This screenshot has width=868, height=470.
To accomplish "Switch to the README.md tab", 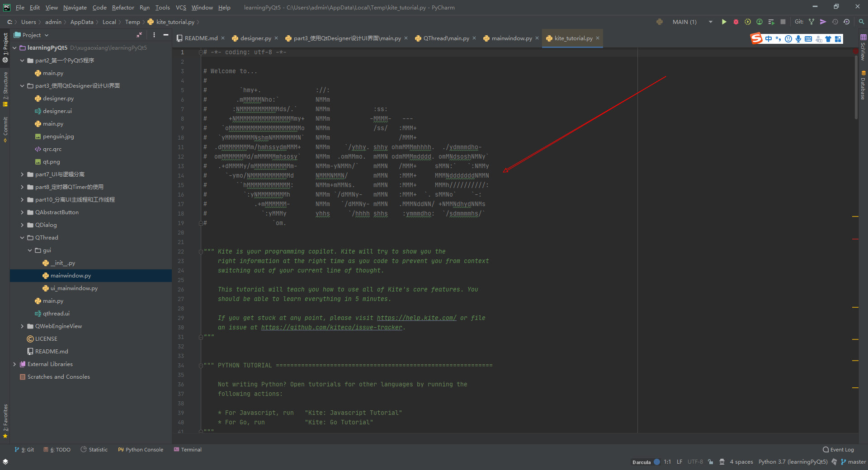I will (x=201, y=38).
